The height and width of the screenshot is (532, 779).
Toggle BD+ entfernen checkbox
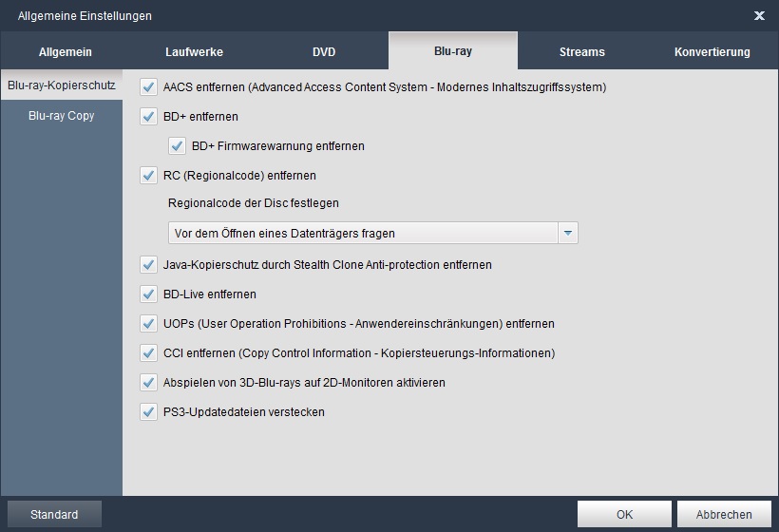coord(148,117)
